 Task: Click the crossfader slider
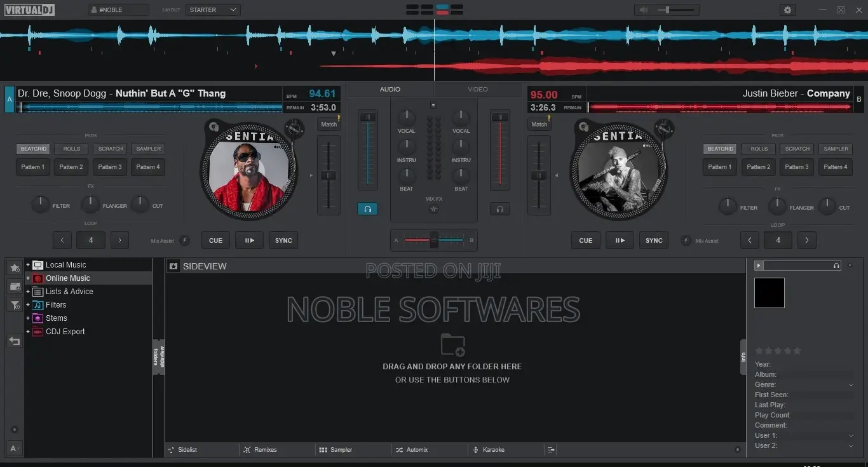(434, 240)
